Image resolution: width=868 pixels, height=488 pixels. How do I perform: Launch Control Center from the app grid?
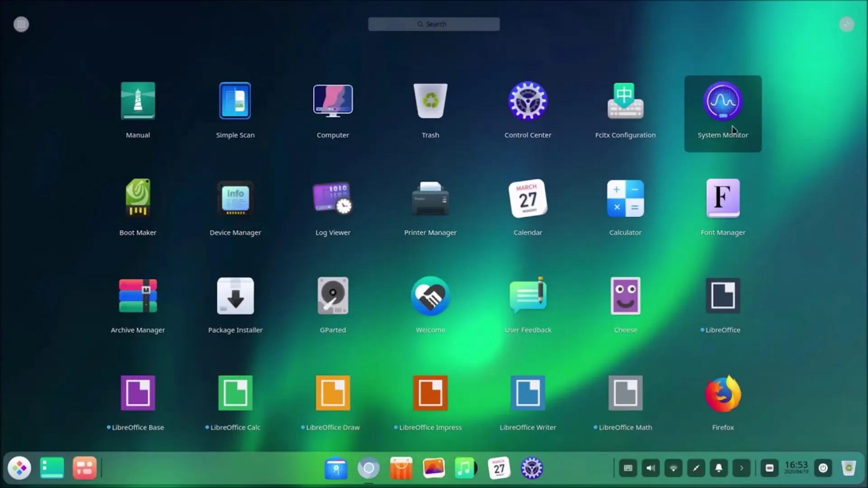528,102
